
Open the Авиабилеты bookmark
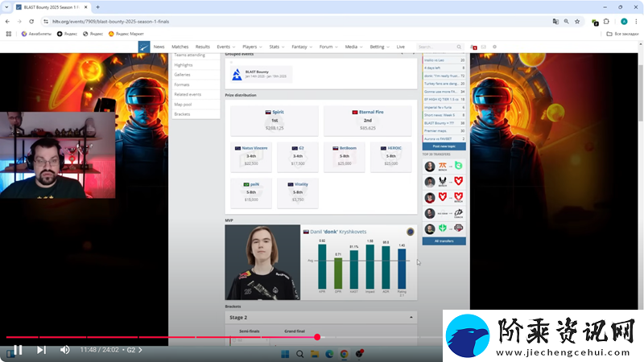[x=36, y=34]
